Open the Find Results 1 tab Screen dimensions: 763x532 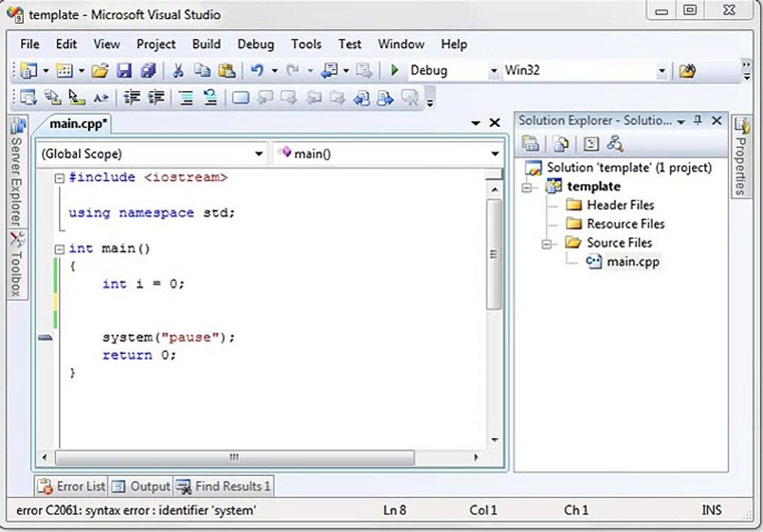223,486
